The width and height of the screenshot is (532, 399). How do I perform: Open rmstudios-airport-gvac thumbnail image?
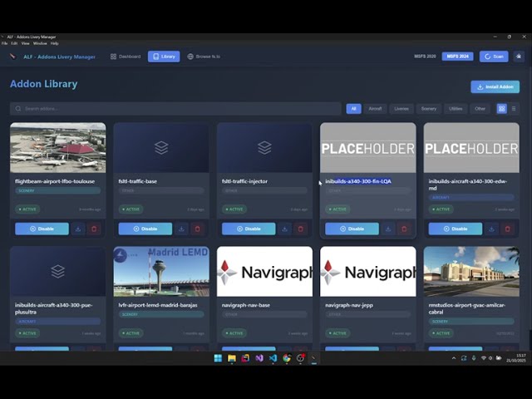click(471, 272)
